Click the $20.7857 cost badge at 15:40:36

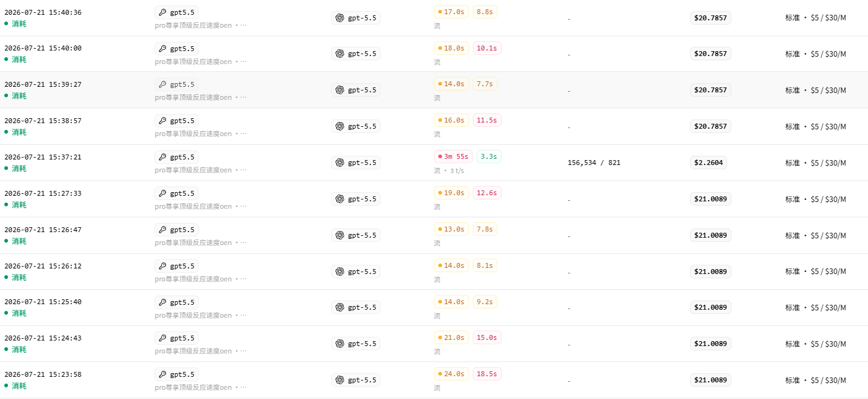click(710, 18)
